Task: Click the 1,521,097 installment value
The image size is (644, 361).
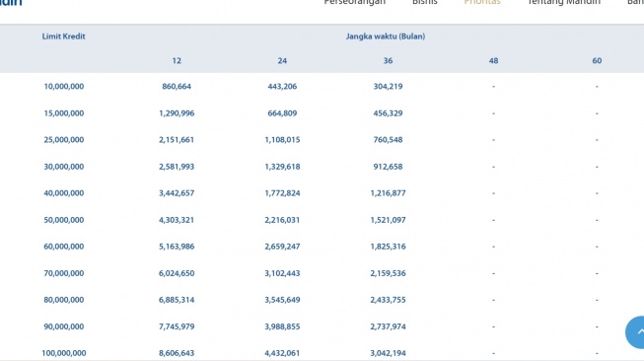Action: pyautogui.click(x=389, y=220)
